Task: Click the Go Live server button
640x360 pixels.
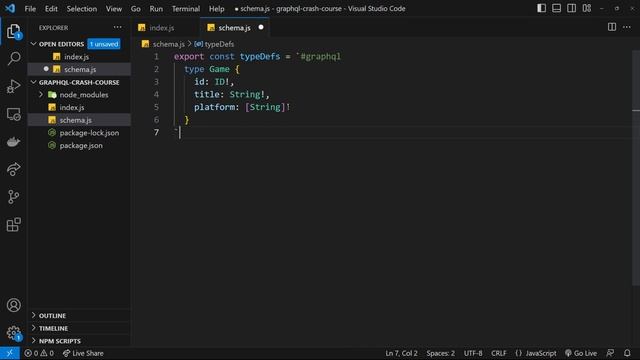Action: tap(581, 353)
